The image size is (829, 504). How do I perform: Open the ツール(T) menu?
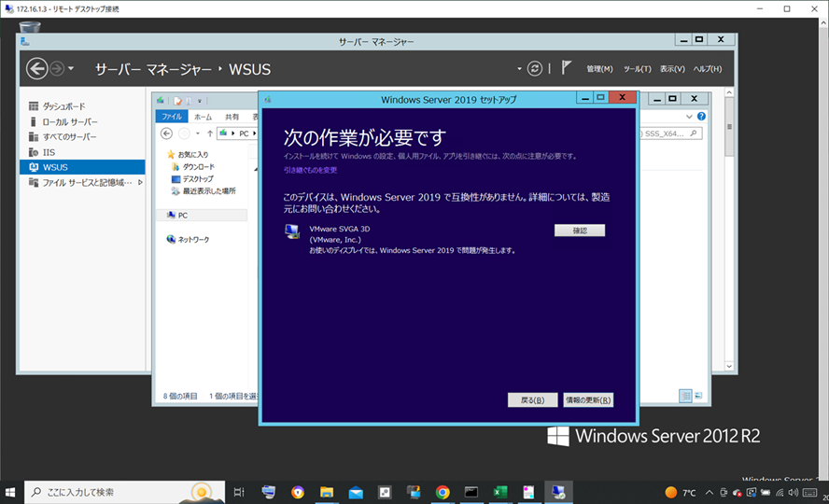click(637, 69)
